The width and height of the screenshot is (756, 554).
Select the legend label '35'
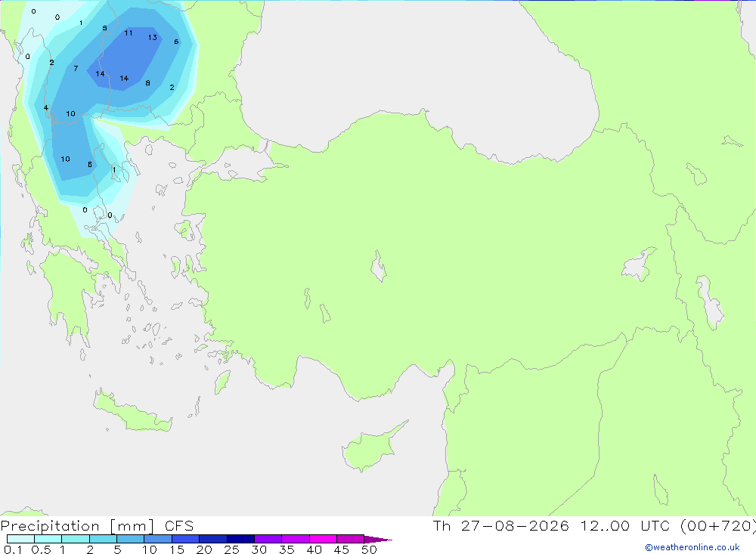pyautogui.click(x=287, y=549)
